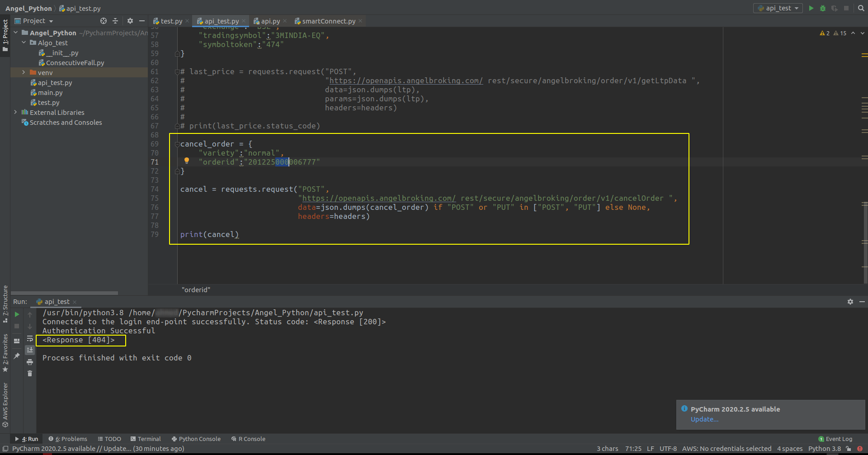Hide the Run tool window
868x455 pixels.
tap(862, 302)
